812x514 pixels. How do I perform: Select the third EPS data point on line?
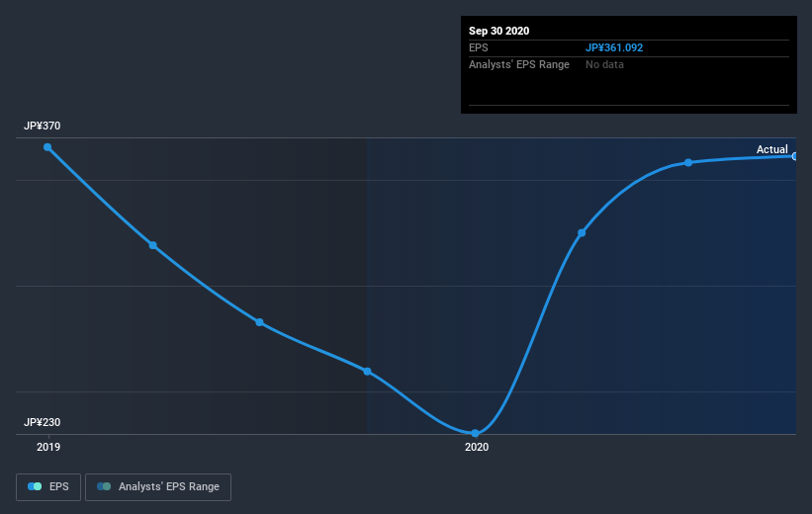click(259, 322)
